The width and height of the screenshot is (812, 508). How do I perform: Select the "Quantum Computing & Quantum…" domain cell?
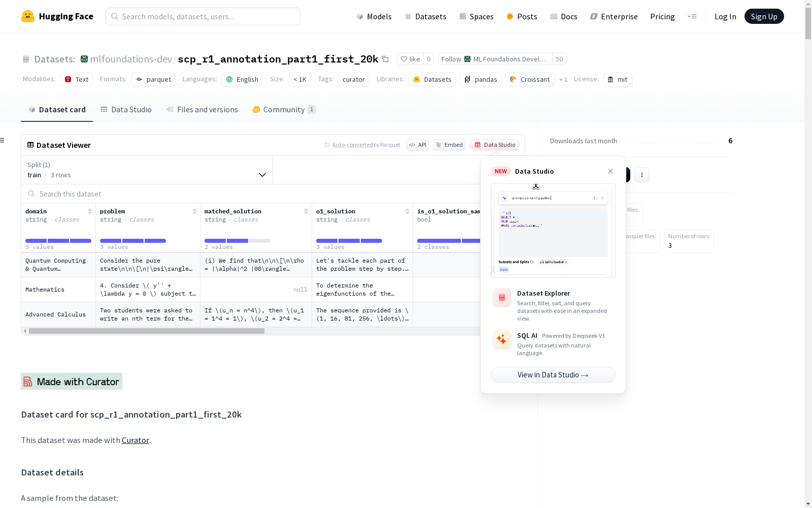[x=58, y=265]
